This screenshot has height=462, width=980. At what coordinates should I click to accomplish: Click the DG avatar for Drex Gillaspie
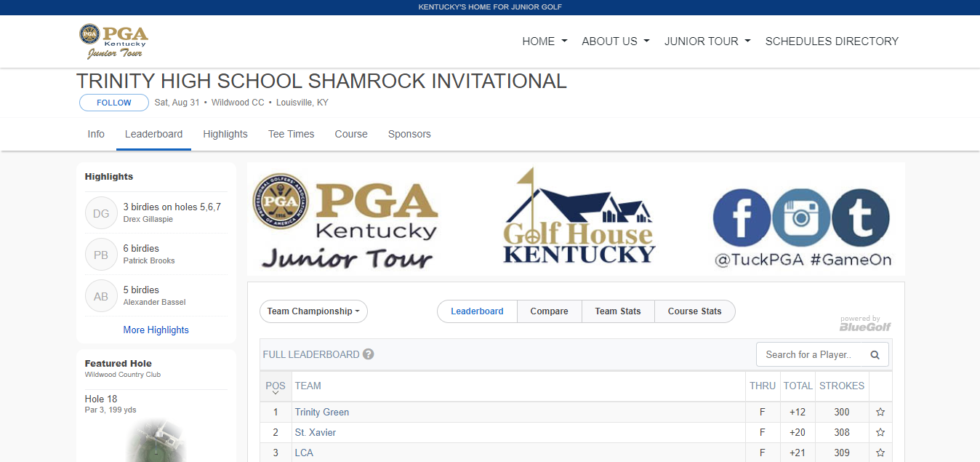coord(101,213)
